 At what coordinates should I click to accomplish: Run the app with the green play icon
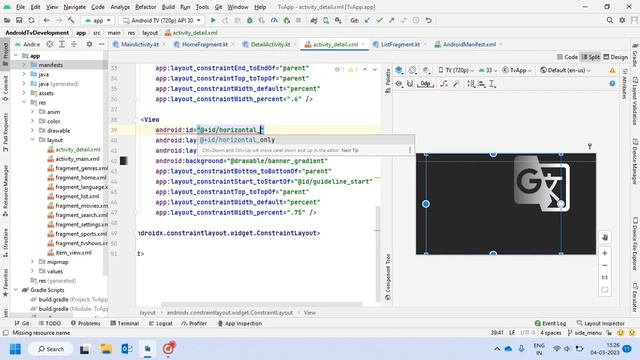213,20
